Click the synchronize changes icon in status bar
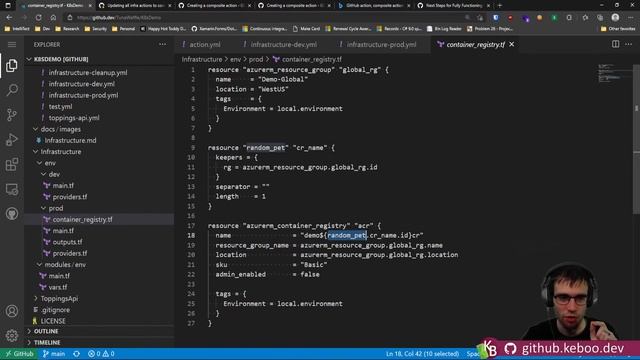Image resolution: width=640 pixels, height=360 pixels. tap(76, 354)
